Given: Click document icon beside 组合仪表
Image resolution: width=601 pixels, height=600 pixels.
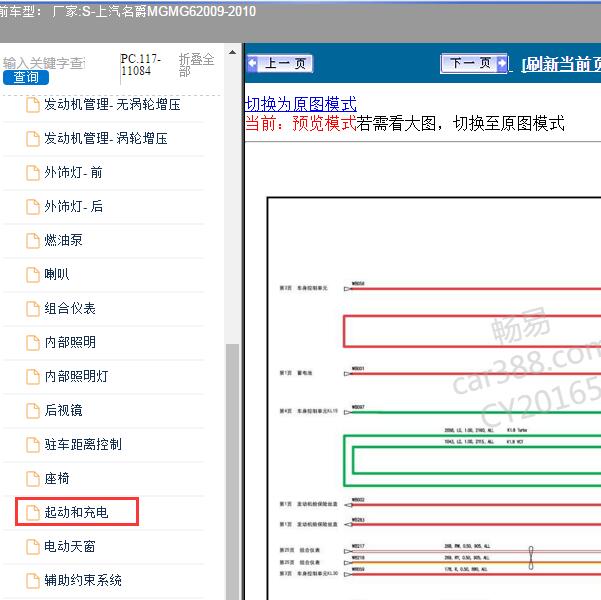Looking at the screenshot, I should (33, 309).
